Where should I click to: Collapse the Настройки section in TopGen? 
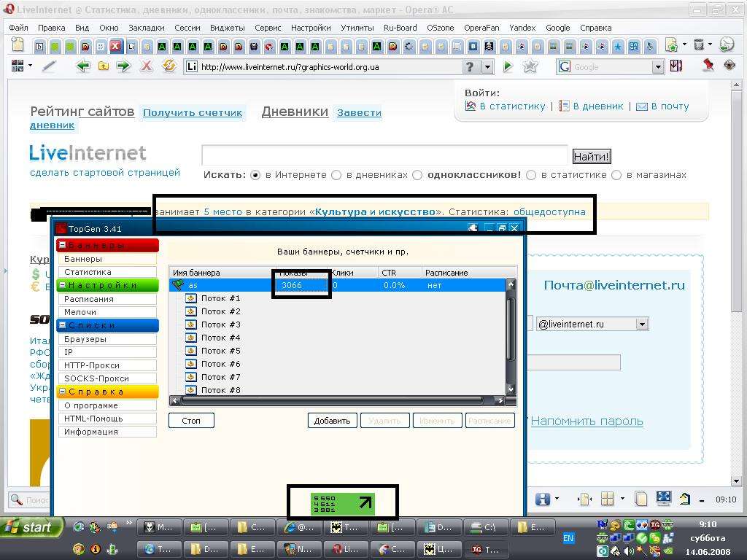tap(63, 285)
